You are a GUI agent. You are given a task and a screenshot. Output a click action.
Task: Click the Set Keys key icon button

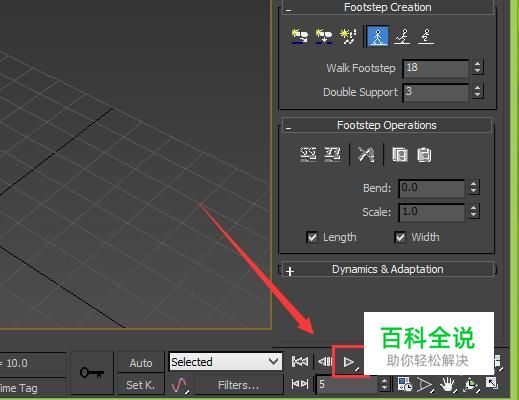pos(92,372)
